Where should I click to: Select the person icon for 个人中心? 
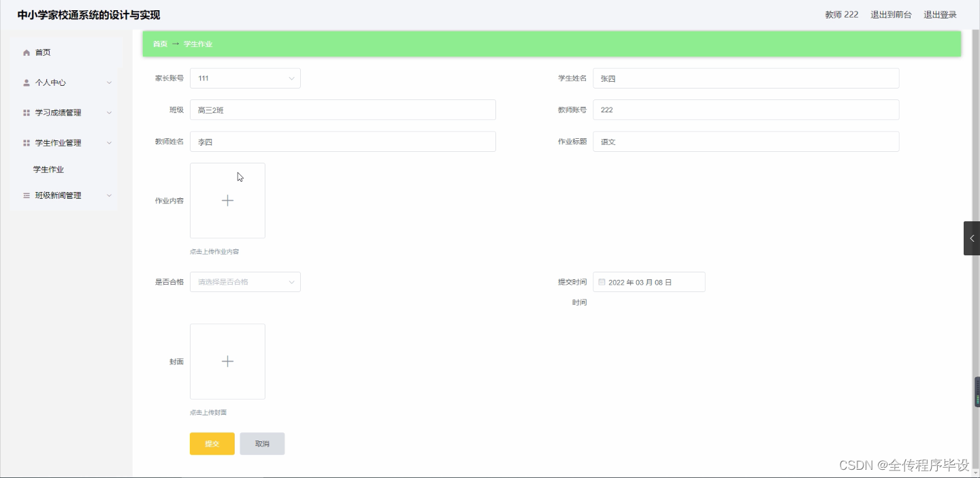click(x=26, y=82)
